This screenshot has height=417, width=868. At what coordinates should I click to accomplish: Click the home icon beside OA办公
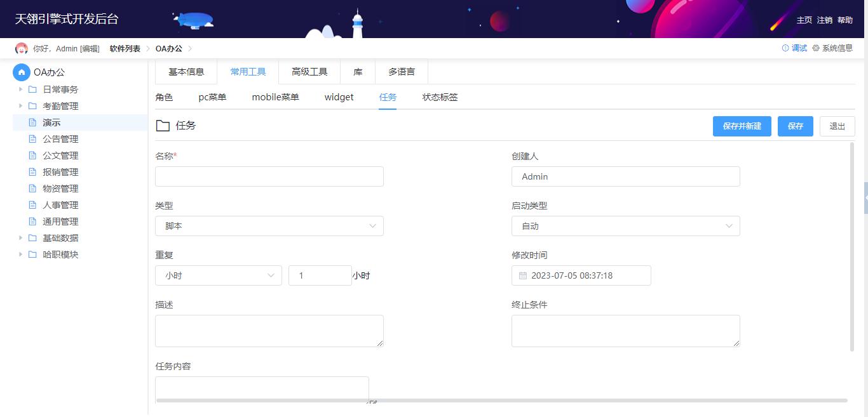click(21, 72)
